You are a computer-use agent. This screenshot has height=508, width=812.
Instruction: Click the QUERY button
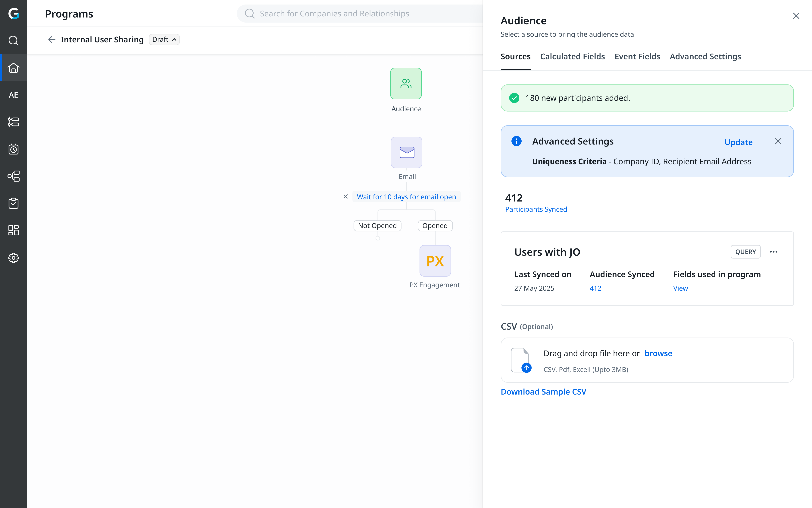[745, 252]
